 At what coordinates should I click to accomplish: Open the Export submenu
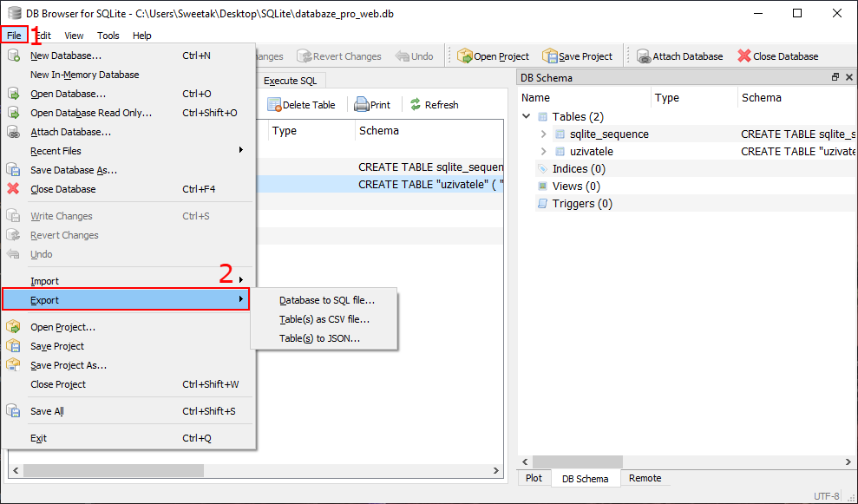tap(126, 300)
